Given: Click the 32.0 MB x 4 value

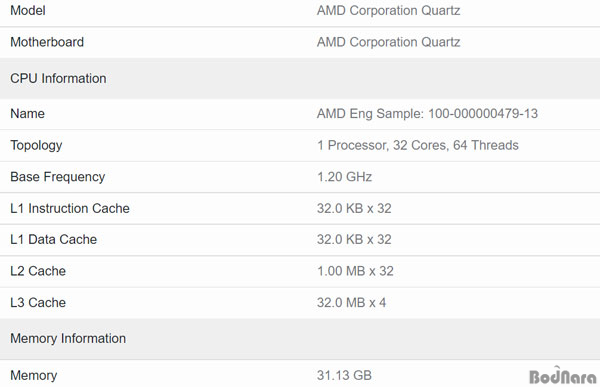Looking at the screenshot, I should 351,302.
